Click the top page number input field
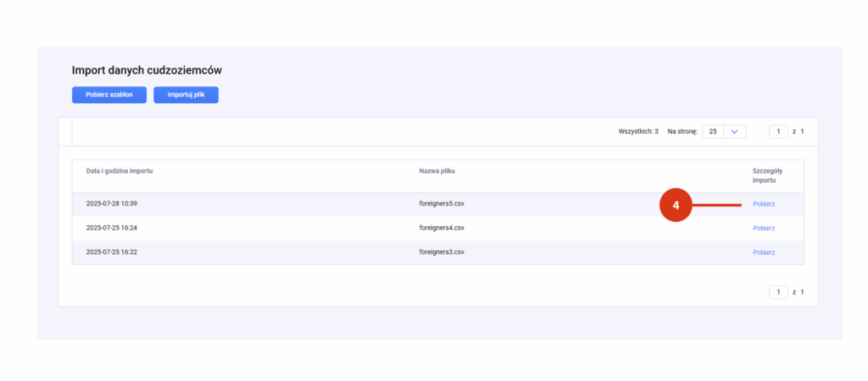This screenshot has height=381, width=868. pyautogui.click(x=778, y=131)
